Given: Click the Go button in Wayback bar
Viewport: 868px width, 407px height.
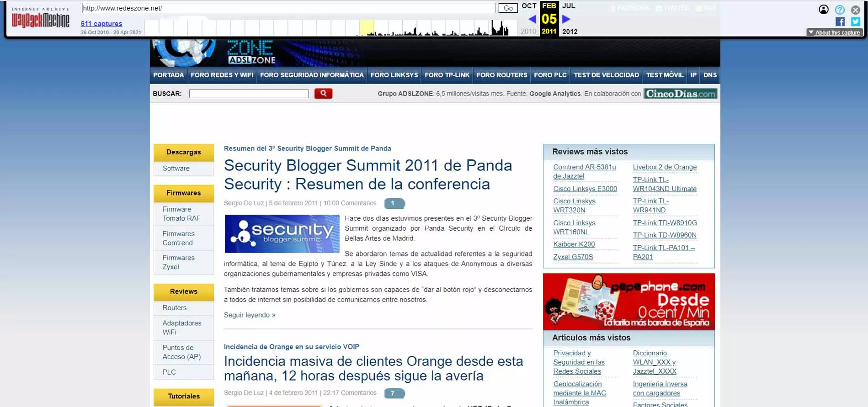Looking at the screenshot, I should (508, 8).
